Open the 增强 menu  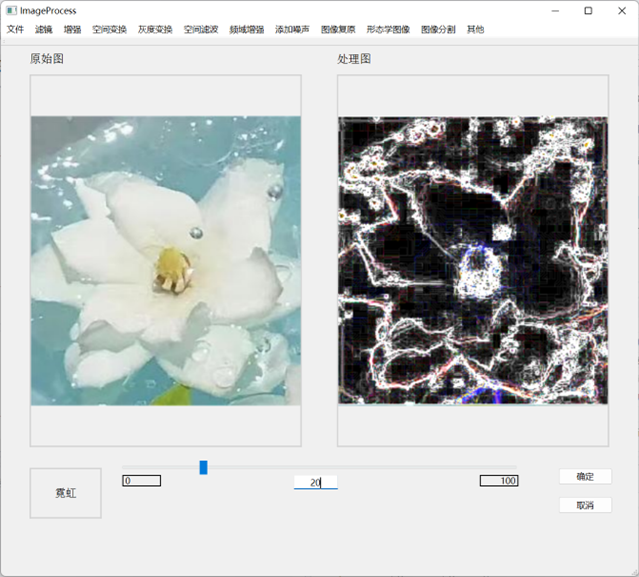(x=73, y=30)
